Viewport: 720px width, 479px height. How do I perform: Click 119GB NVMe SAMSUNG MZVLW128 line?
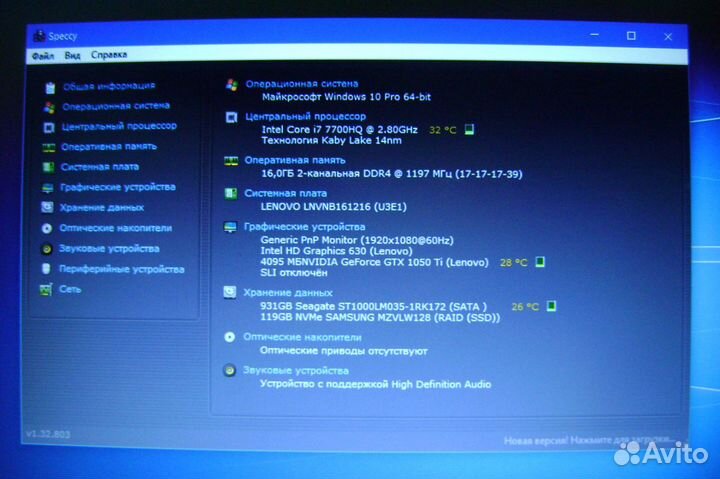pos(380,317)
